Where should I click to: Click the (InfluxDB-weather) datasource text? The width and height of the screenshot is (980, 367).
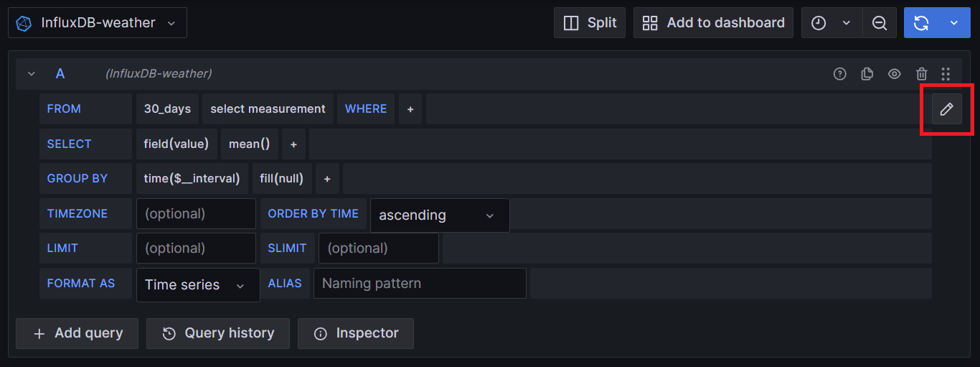point(159,74)
